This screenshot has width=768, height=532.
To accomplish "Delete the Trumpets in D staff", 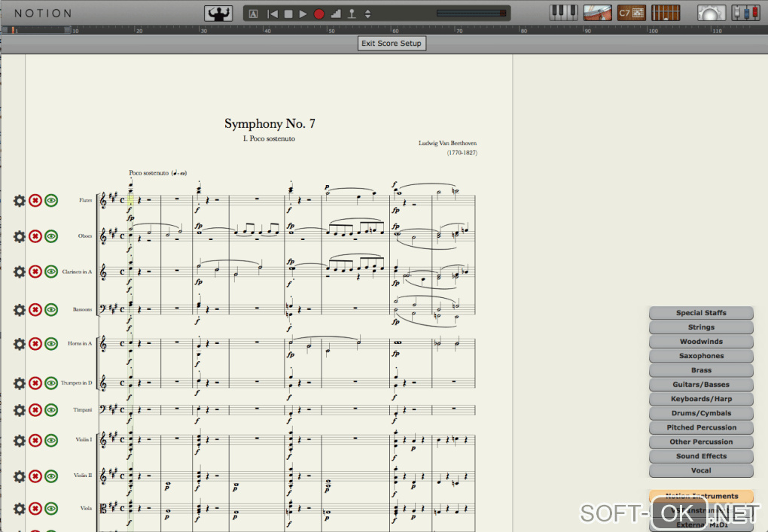I will (35, 383).
